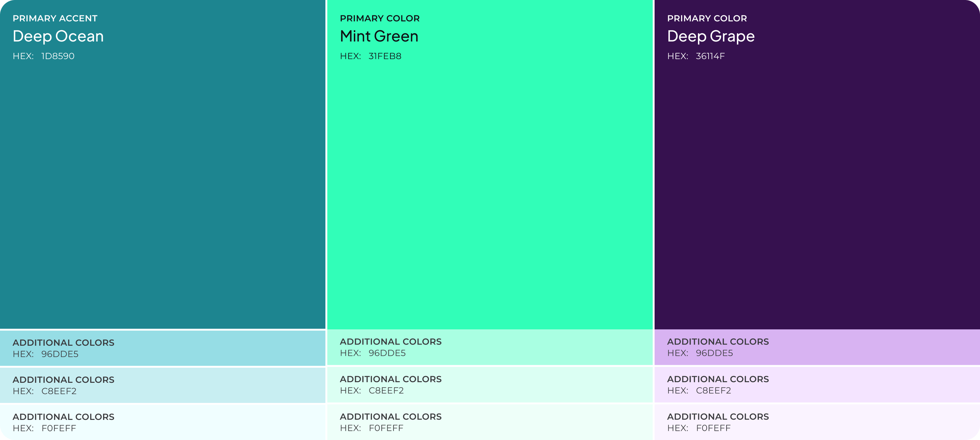Click the Deep Grape primary swatch
This screenshot has height=440, width=980.
817,190
